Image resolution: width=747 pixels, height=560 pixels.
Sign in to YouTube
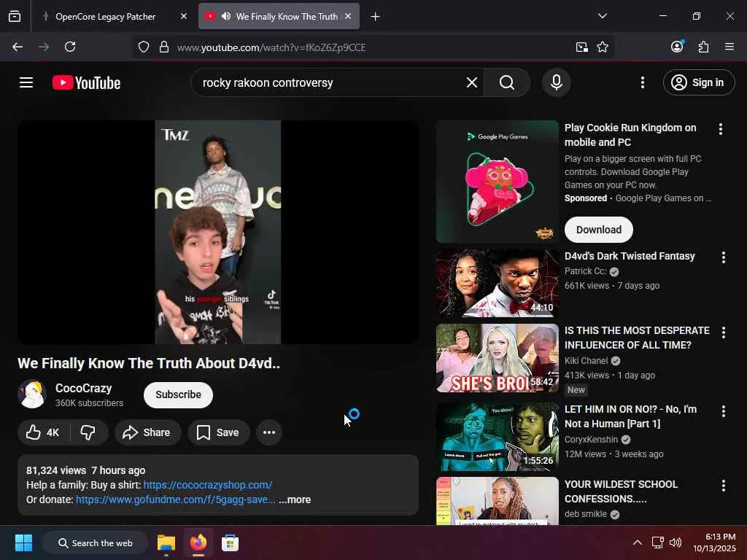699,83
